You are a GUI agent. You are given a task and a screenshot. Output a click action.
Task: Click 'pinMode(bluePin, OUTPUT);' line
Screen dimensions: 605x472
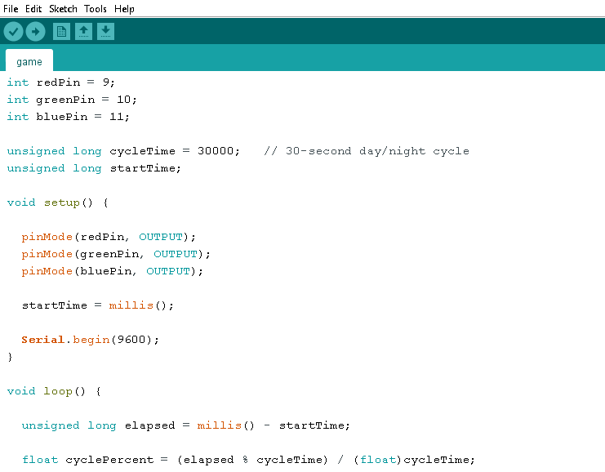[112, 271]
